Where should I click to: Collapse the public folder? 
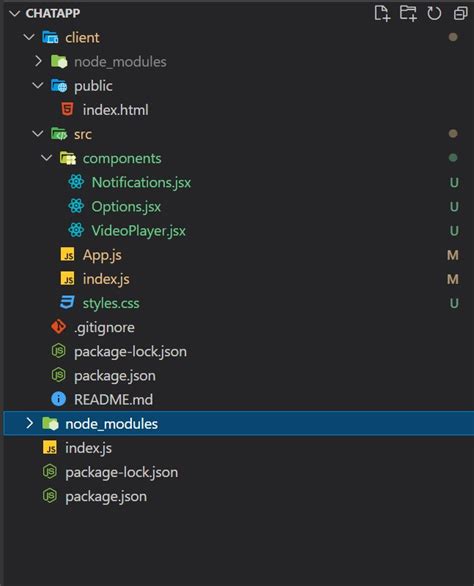(x=38, y=86)
